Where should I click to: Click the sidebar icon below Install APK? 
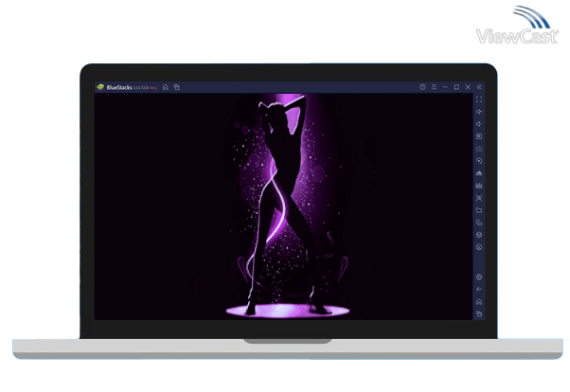(479, 186)
